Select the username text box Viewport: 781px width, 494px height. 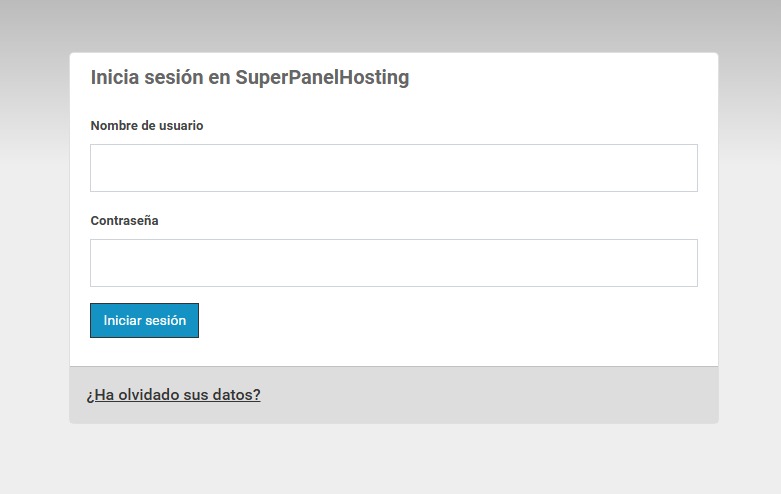pyautogui.click(x=393, y=168)
